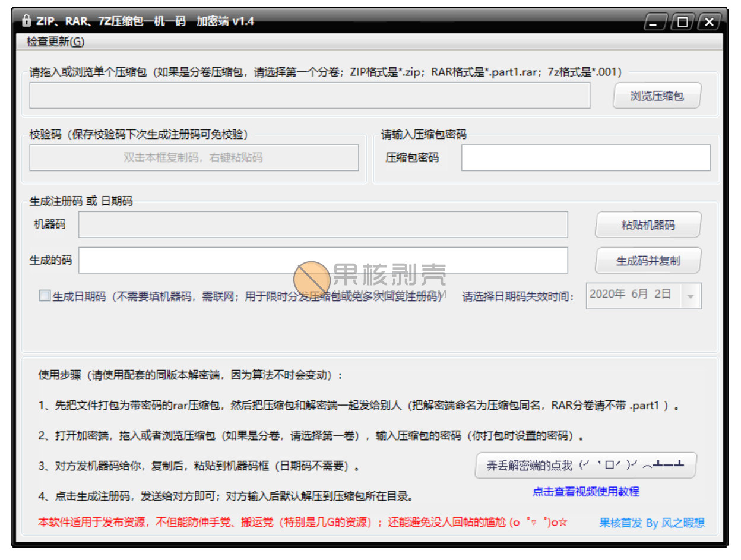
Task: Close the encryption tool window
Action: (709, 23)
